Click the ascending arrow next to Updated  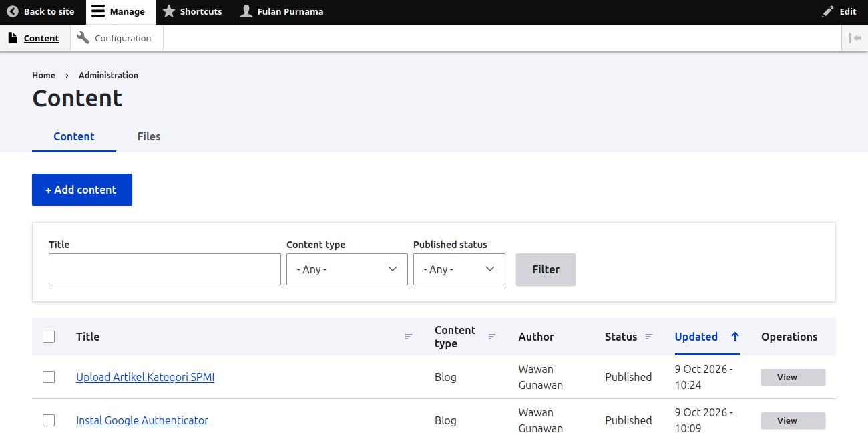(735, 337)
